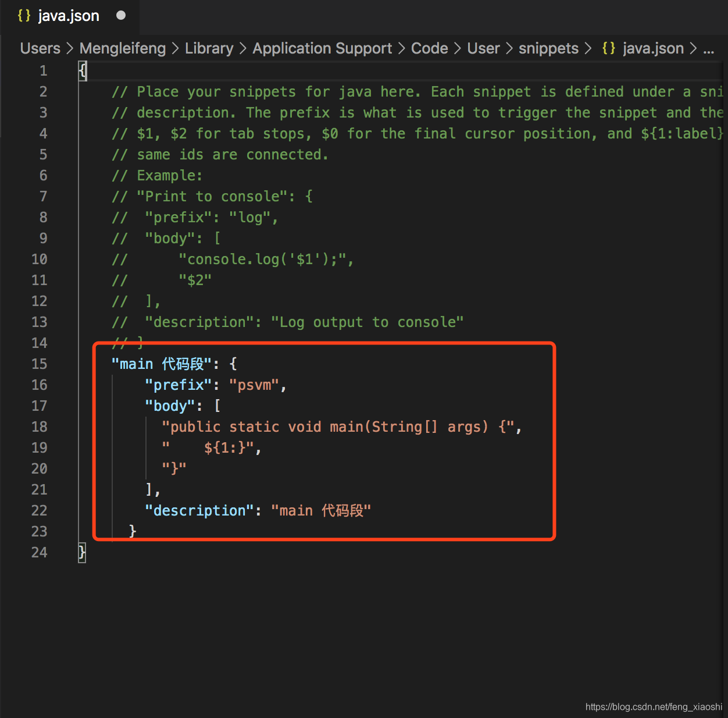
Task: Open the Application Support breadcrumb segment
Action: (x=322, y=48)
